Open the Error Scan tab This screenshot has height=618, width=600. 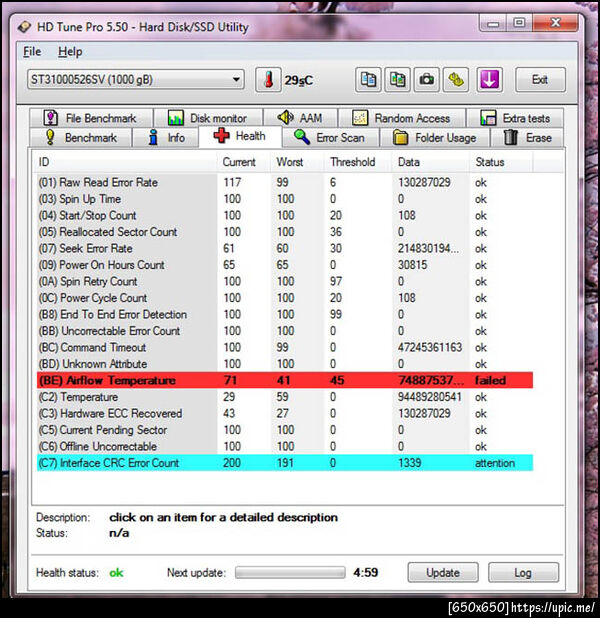[330, 138]
